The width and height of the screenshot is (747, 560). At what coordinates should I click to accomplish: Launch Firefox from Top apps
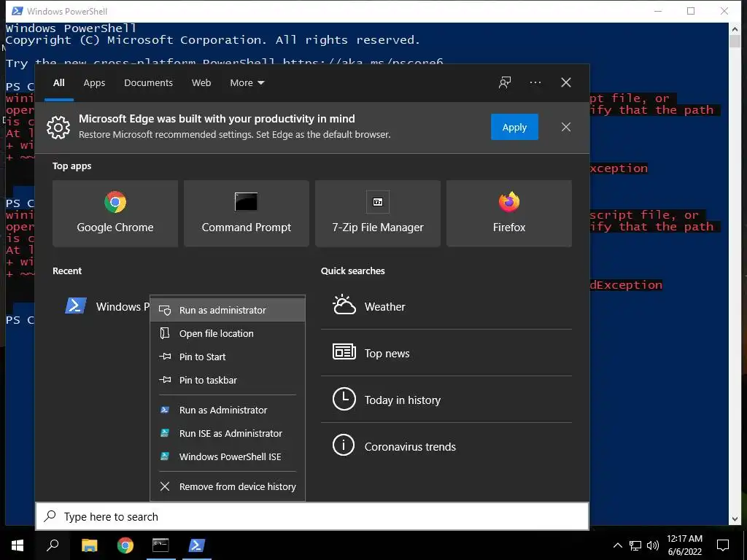(508, 214)
